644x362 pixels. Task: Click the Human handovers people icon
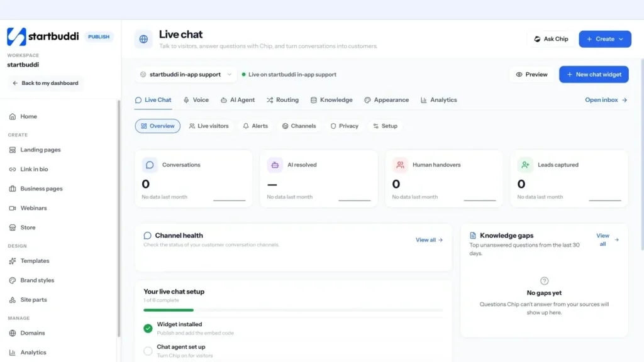(x=400, y=165)
